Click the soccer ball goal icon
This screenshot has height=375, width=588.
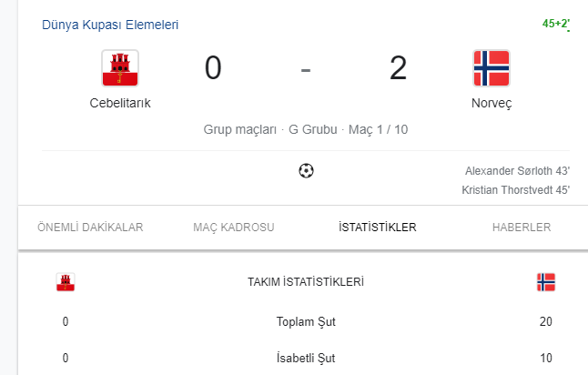tap(306, 170)
